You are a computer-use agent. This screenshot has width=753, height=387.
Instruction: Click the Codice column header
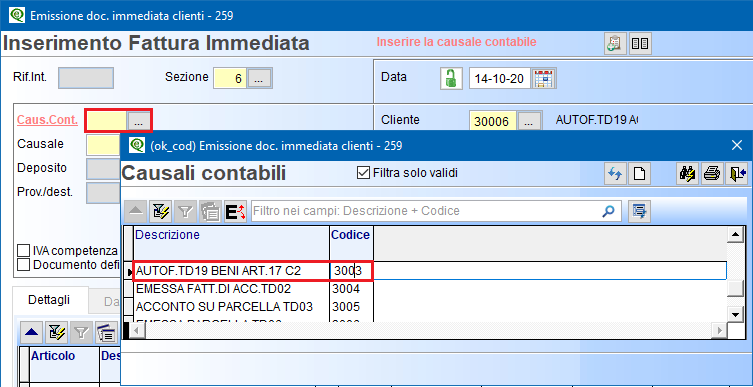pyautogui.click(x=352, y=243)
